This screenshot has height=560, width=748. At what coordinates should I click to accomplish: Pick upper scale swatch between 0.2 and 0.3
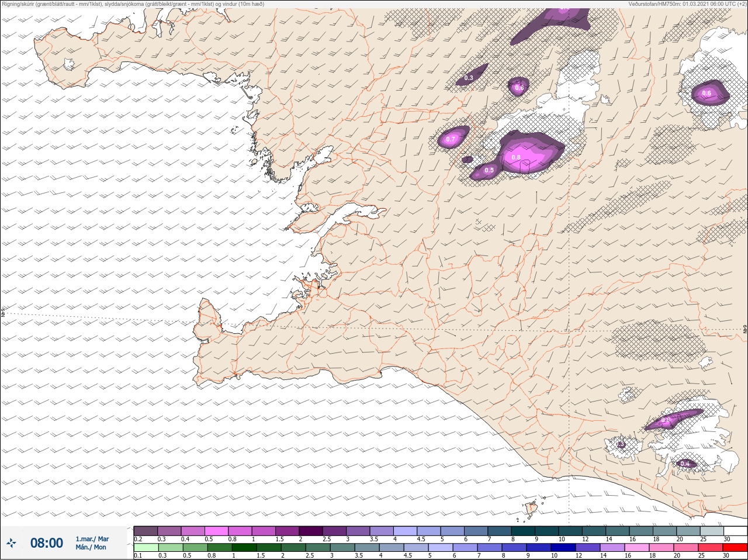coord(146,531)
